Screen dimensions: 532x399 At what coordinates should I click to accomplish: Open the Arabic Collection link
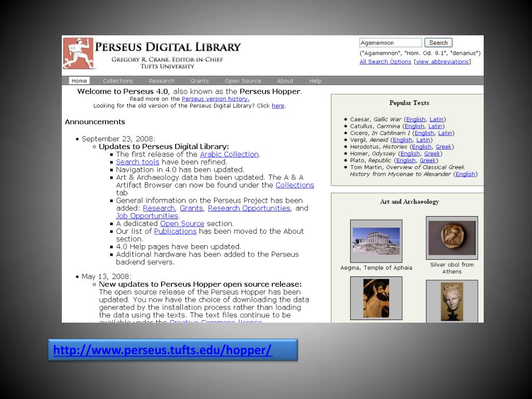tap(229, 154)
